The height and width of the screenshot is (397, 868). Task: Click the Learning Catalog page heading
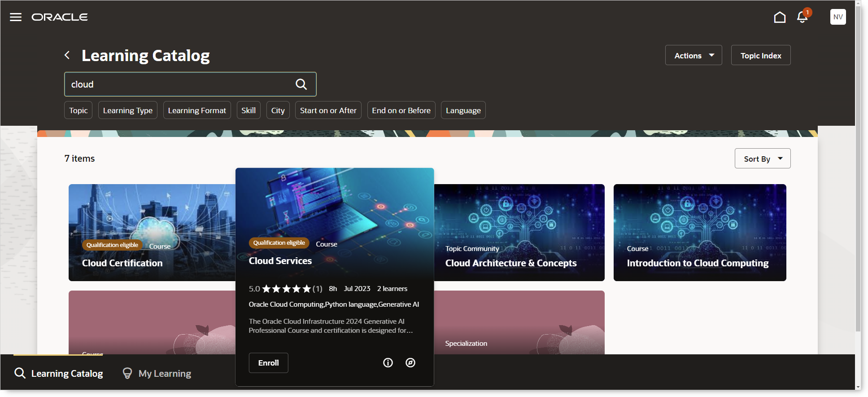146,55
